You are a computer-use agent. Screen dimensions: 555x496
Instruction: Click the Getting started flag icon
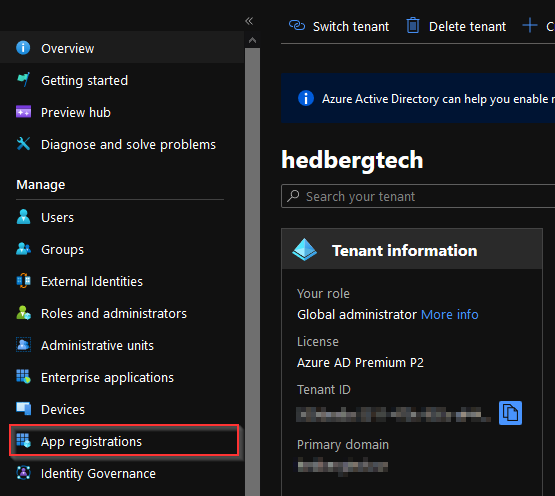point(23,80)
